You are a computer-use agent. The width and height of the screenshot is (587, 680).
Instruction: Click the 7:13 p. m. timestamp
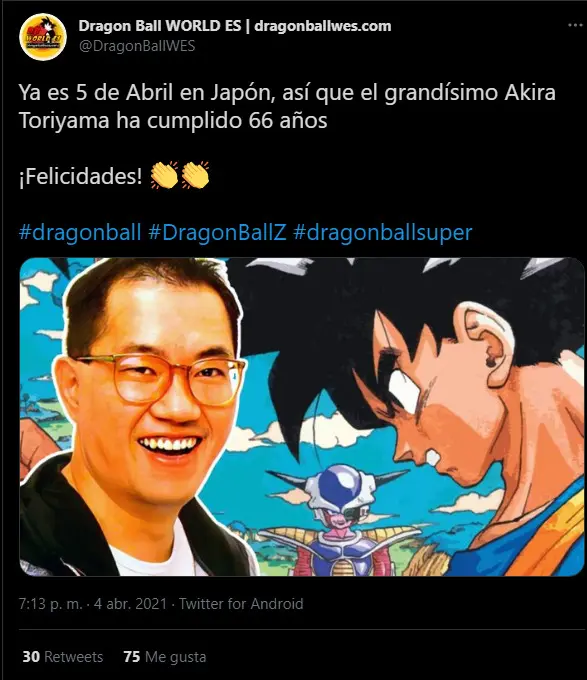[x=50, y=604]
